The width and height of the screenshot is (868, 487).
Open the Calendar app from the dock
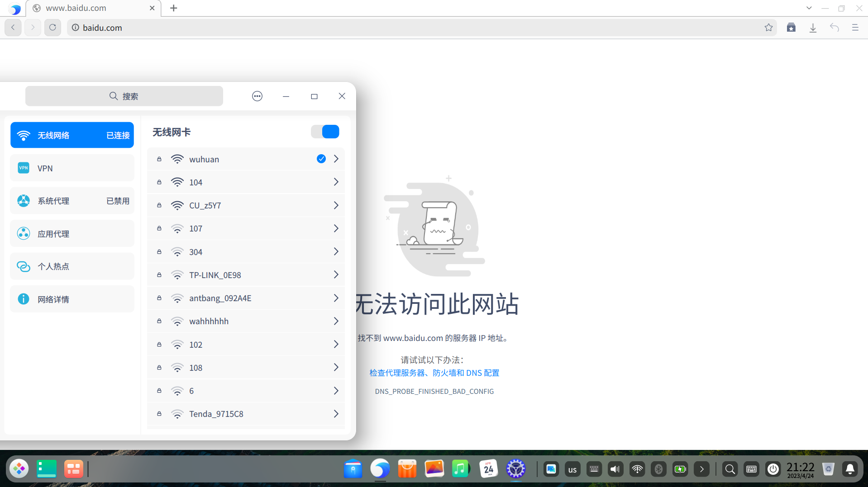488,469
